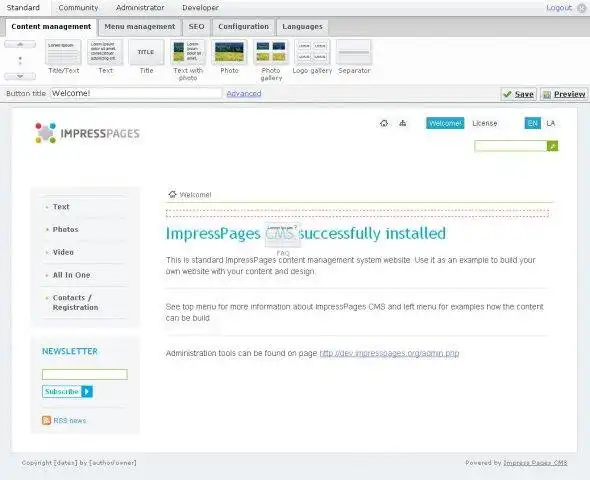
Task: Open the Administrator top menu
Action: (x=140, y=8)
